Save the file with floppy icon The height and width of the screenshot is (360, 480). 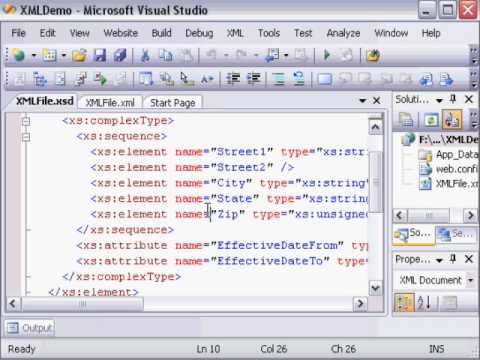[100, 55]
